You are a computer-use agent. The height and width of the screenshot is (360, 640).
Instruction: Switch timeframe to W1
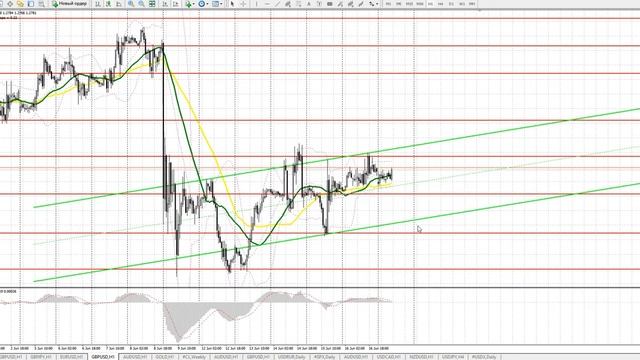click(x=462, y=4)
